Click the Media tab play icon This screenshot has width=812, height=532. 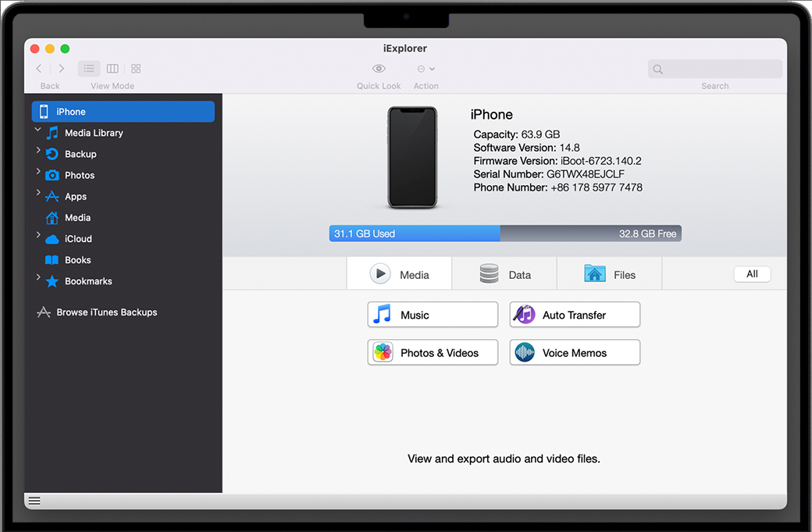[381, 273]
